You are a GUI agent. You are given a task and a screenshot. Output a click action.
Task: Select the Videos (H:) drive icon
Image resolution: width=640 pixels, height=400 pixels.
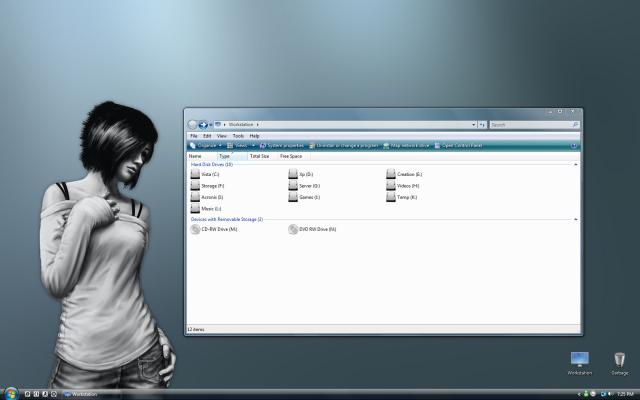pyautogui.click(x=391, y=186)
